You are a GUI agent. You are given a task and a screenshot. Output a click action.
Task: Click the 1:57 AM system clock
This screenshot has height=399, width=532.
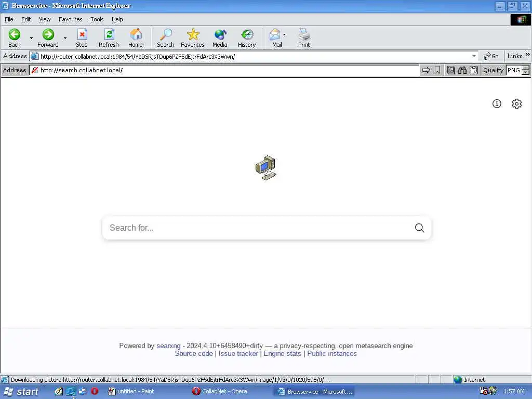coord(514,392)
